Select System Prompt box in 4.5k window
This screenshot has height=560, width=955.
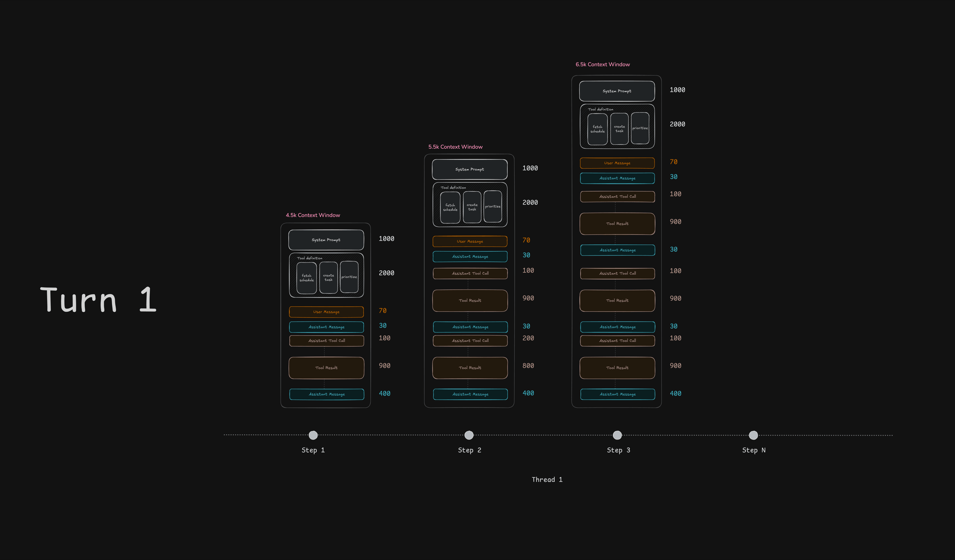326,240
